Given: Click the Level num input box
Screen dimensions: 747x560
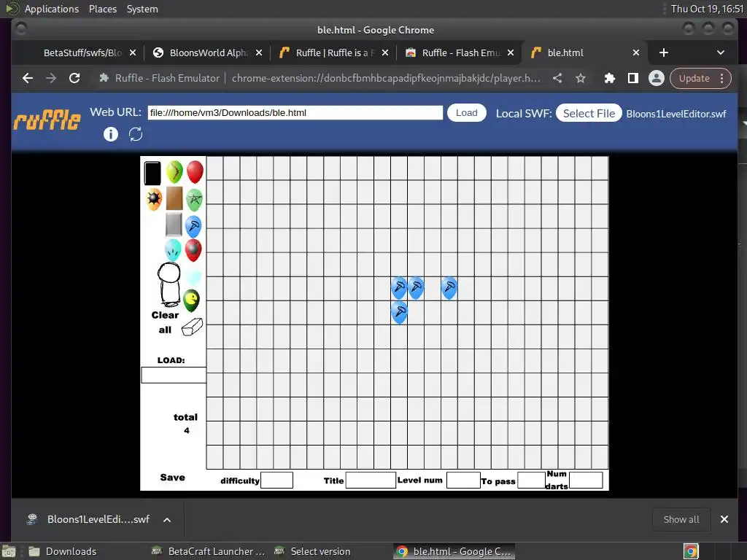Looking at the screenshot, I should 463,480.
